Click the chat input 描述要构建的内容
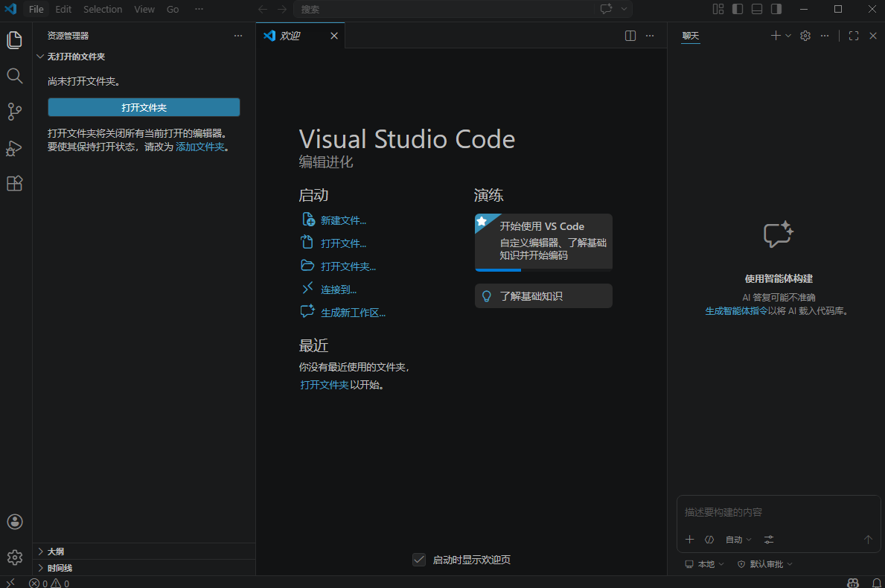This screenshot has width=885, height=588. (779, 512)
